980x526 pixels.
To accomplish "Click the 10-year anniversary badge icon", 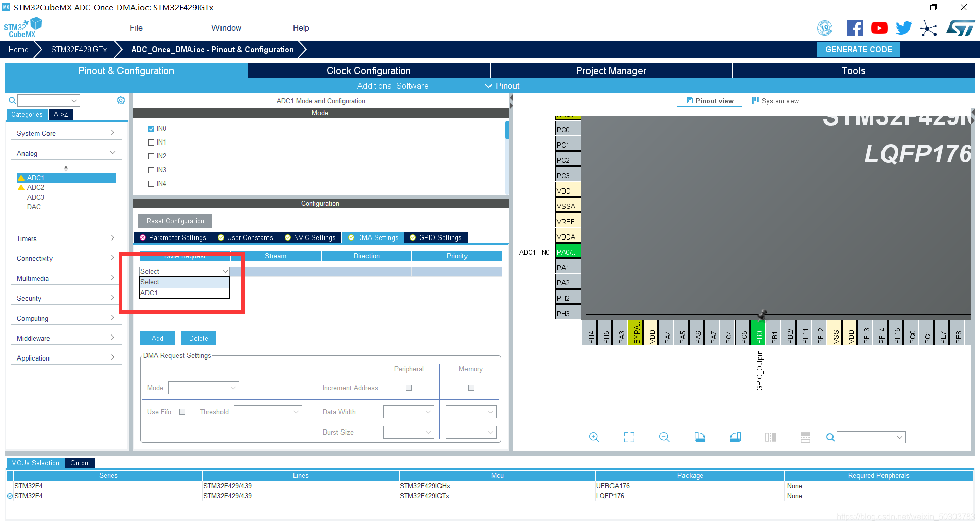I will (825, 28).
